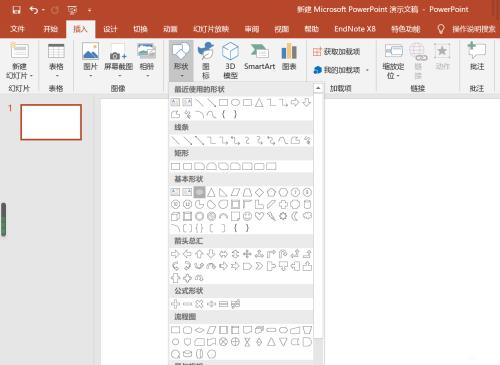Switch to the 动画 tab
Screen dimensions: 500x365
[x=170, y=29]
